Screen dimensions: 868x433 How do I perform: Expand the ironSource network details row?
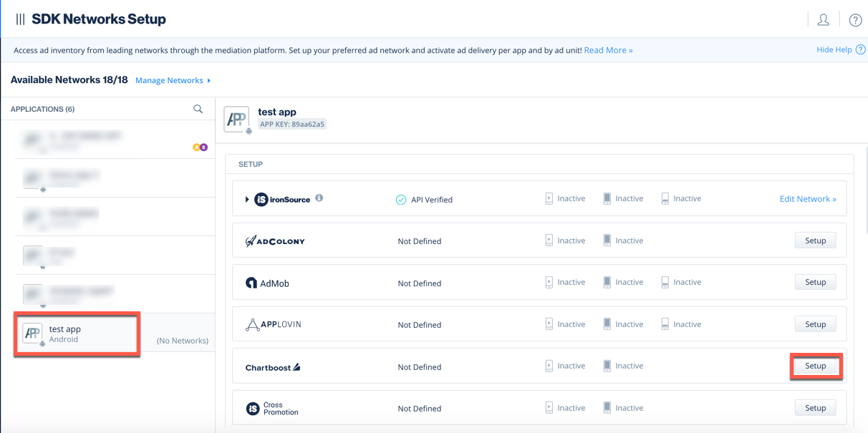pyautogui.click(x=249, y=200)
